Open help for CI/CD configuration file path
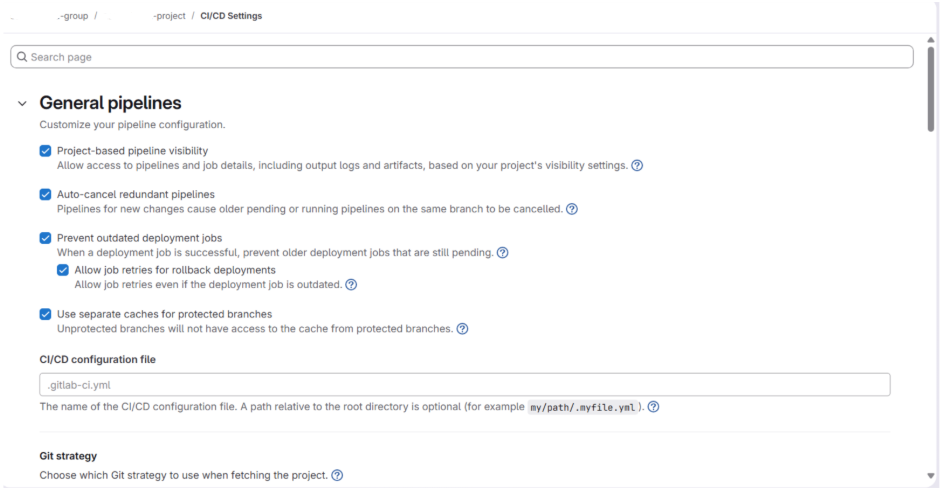940x502 pixels. [653, 407]
